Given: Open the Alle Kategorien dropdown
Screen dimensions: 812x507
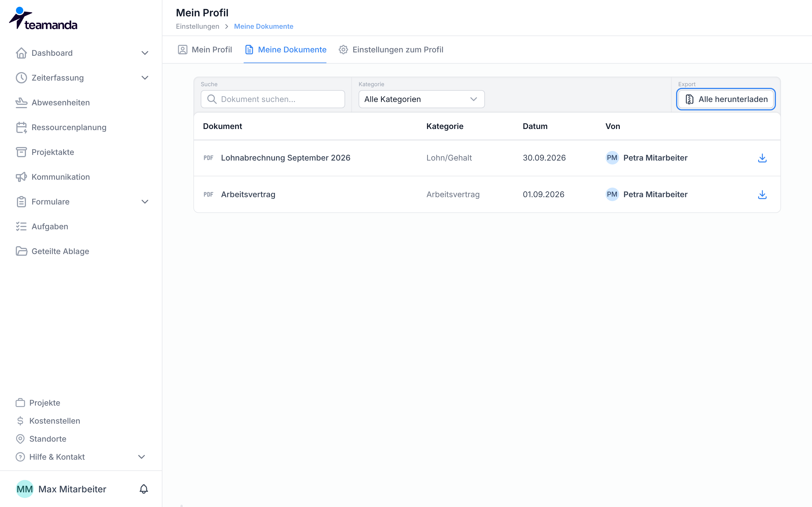Looking at the screenshot, I should (x=422, y=99).
